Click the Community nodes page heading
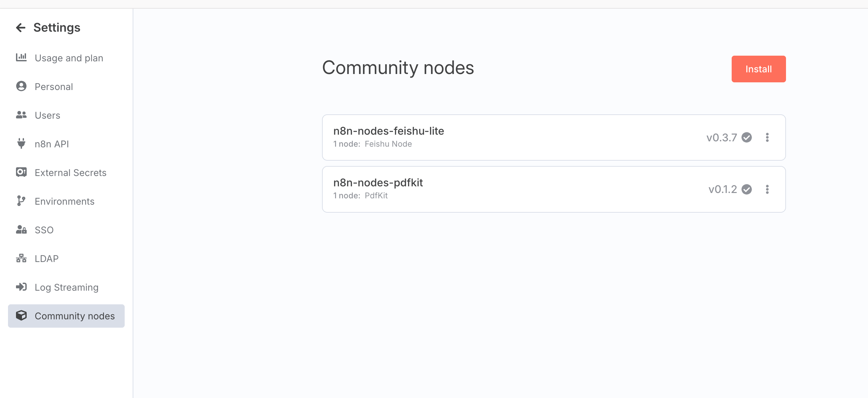The height and width of the screenshot is (398, 868). click(x=398, y=68)
